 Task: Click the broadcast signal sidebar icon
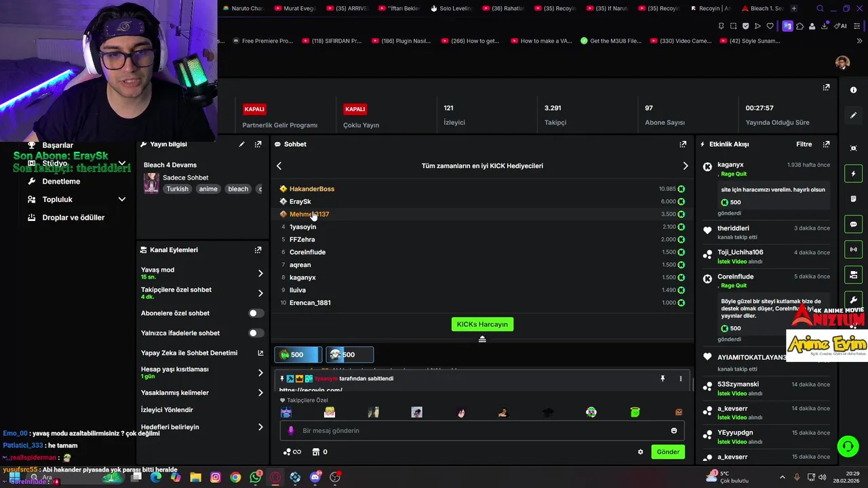pyautogui.click(x=853, y=249)
